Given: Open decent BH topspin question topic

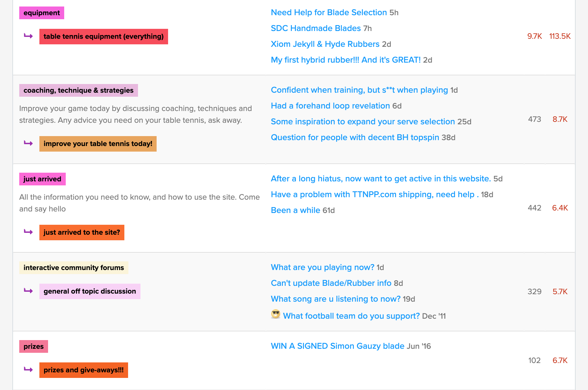Looking at the screenshot, I should (355, 137).
